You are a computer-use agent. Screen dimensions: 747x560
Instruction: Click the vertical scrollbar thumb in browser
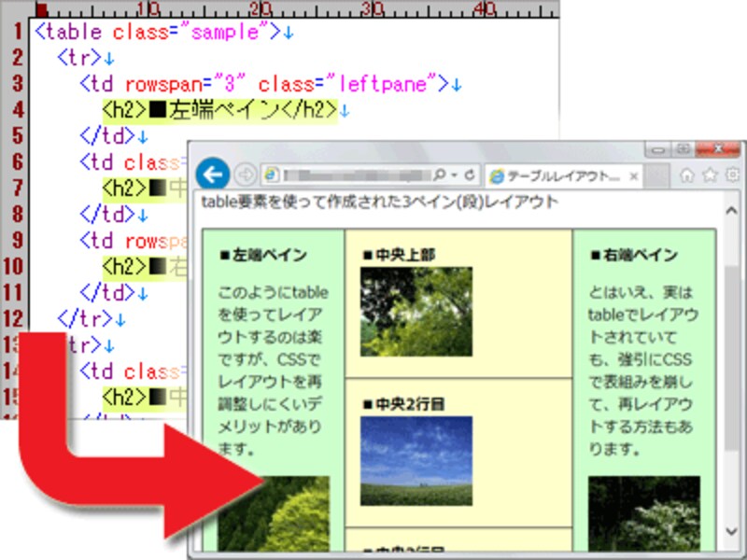(731, 358)
